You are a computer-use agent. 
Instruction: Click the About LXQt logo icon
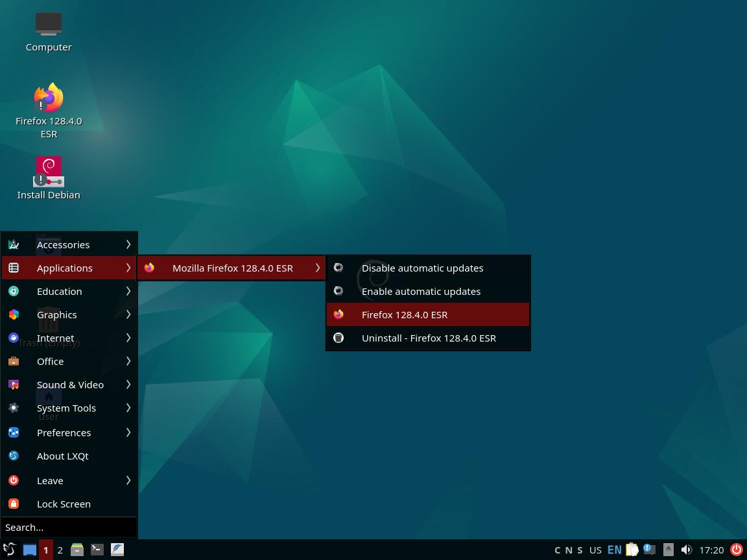(x=14, y=456)
